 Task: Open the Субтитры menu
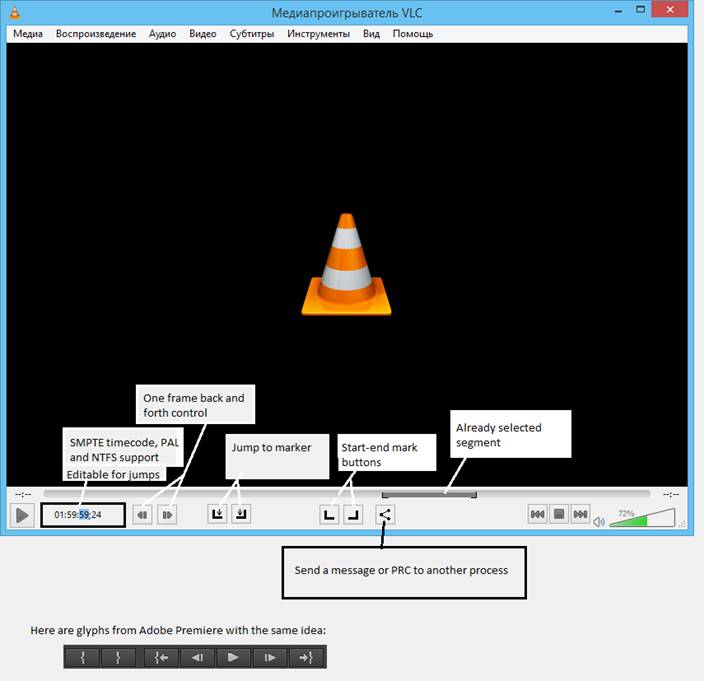point(252,34)
